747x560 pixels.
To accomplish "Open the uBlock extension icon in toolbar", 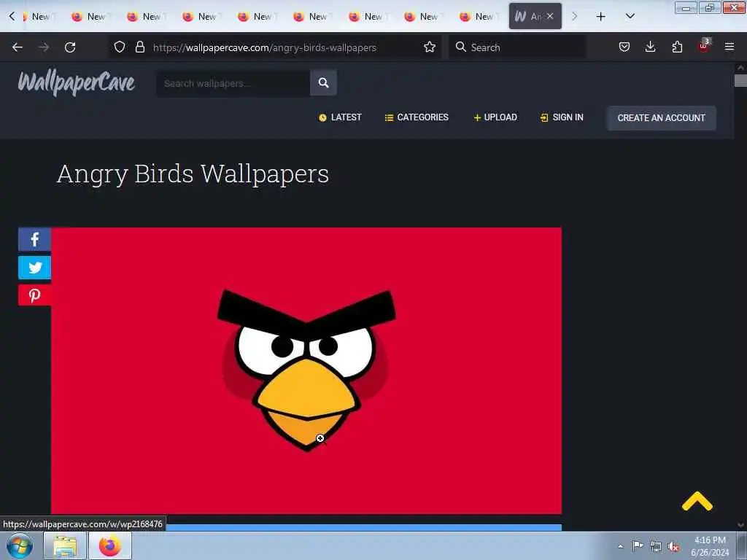I will click(x=704, y=46).
